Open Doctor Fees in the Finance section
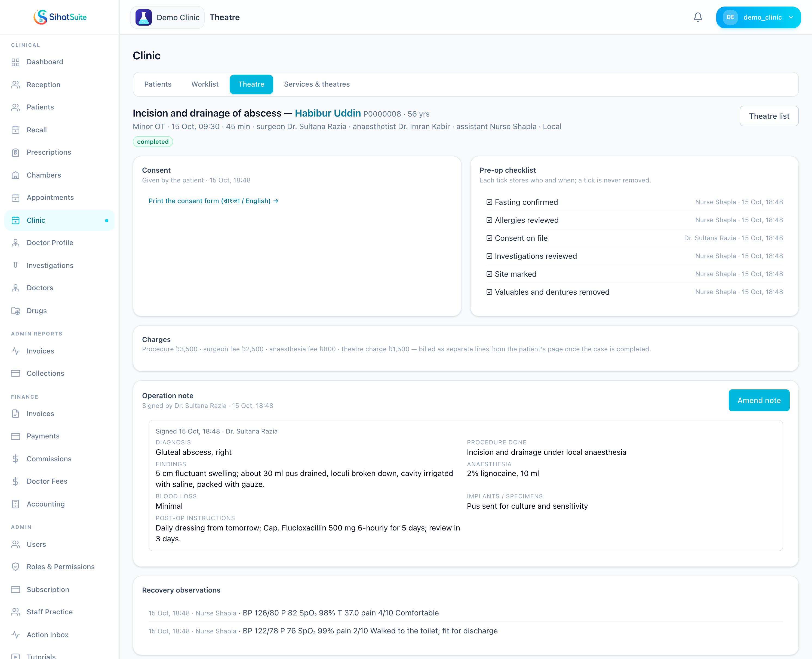 60,481
